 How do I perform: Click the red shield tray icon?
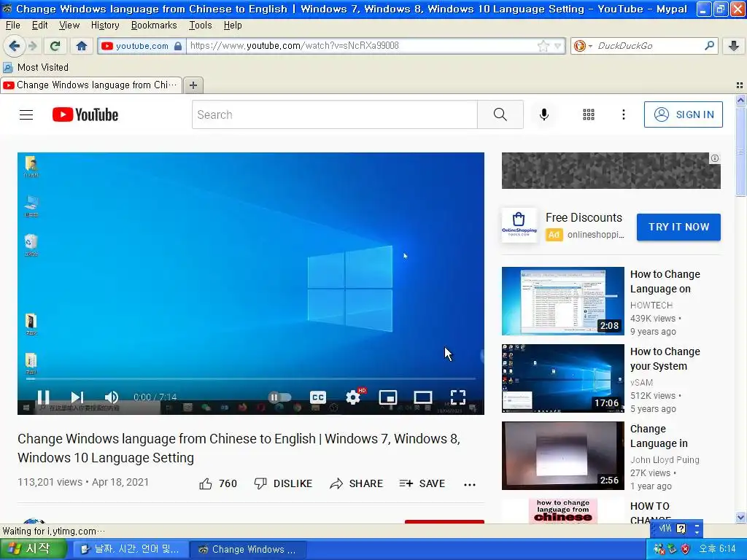pos(685,549)
